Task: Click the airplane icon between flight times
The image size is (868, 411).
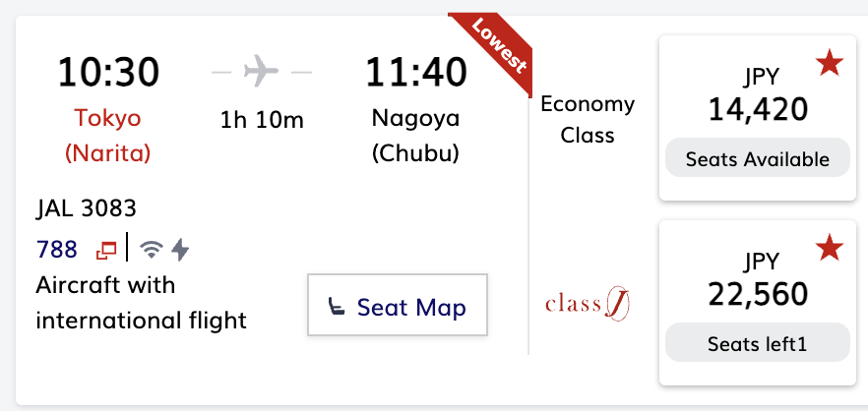Action: coord(261,72)
